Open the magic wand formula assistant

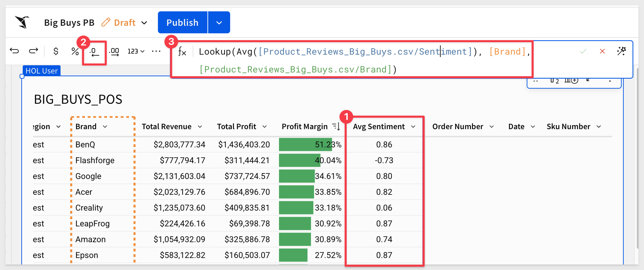621,51
